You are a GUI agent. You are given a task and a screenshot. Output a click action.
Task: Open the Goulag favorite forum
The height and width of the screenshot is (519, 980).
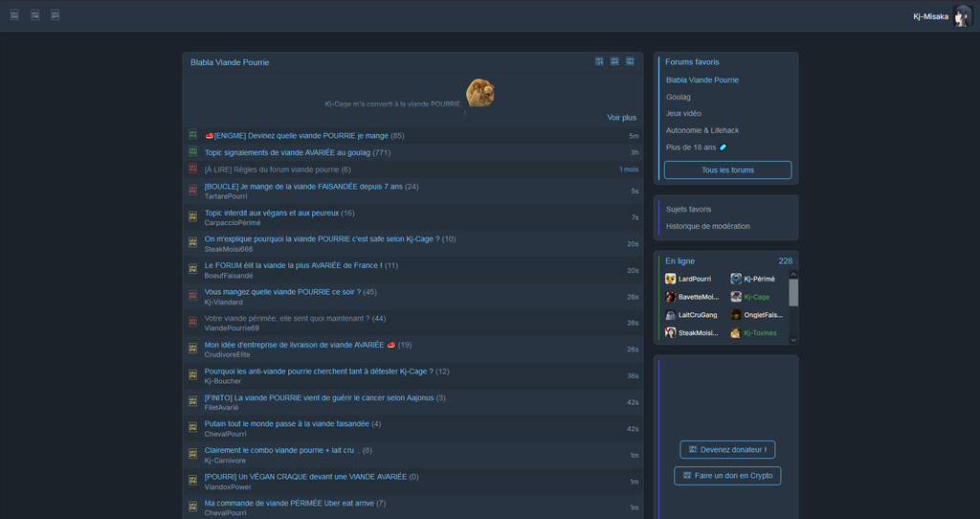679,97
